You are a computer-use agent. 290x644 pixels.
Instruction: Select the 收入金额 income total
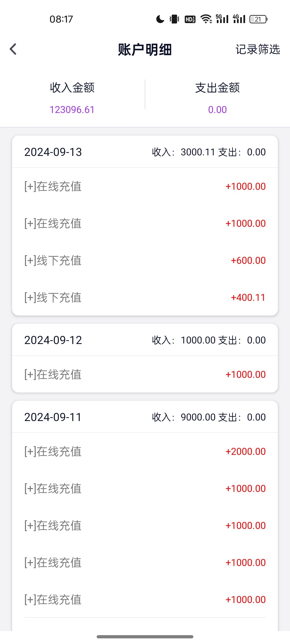click(72, 88)
